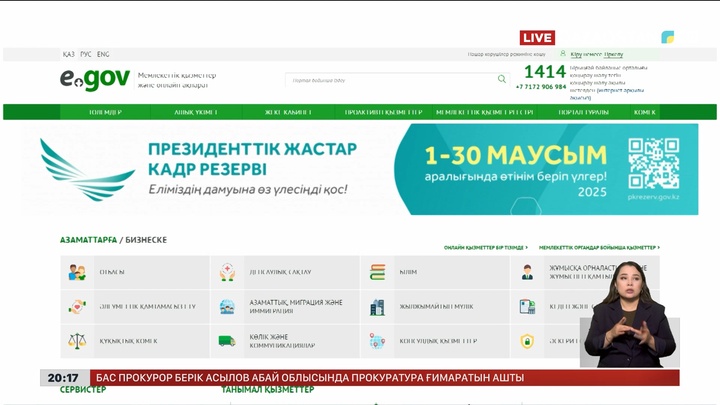Click the Сервистер section heading

click(83, 389)
